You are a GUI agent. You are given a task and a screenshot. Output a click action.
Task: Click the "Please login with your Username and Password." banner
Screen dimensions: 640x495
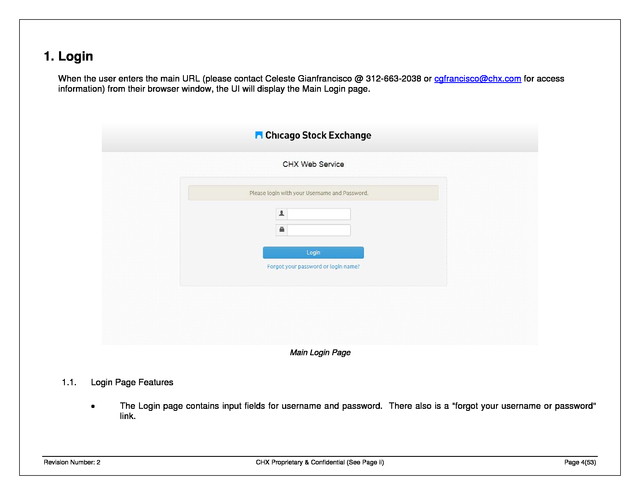pyautogui.click(x=313, y=193)
